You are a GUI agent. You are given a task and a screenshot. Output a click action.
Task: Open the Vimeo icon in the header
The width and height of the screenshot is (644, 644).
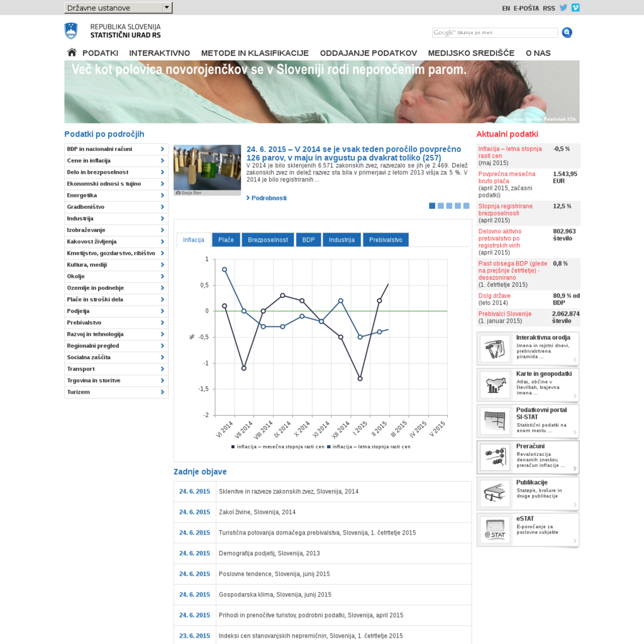click(x=575, y=8)
